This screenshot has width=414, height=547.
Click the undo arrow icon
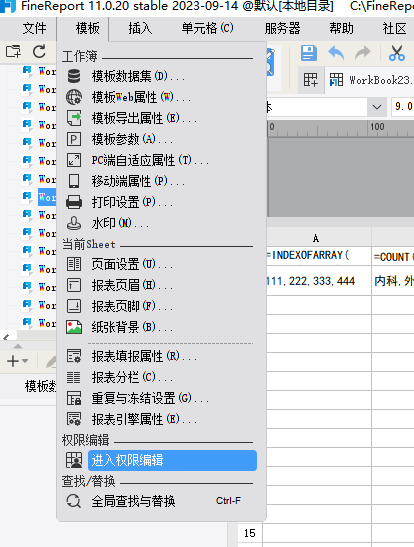(336, 53)
